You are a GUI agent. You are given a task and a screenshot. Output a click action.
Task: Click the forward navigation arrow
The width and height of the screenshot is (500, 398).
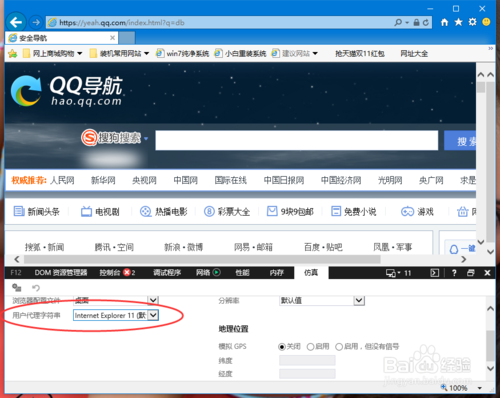(36, 22)
